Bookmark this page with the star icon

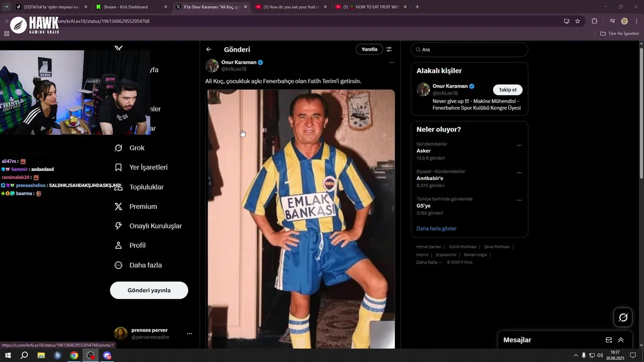tap(578, 21)
